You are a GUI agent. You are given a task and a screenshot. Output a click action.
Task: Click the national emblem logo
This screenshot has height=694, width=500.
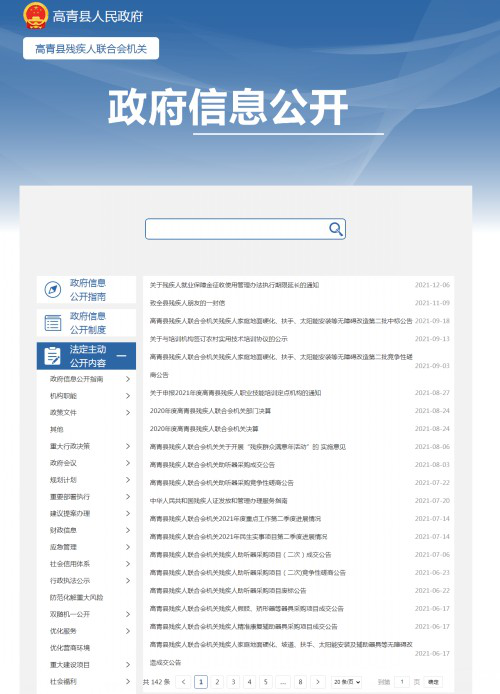click(35, 16)
